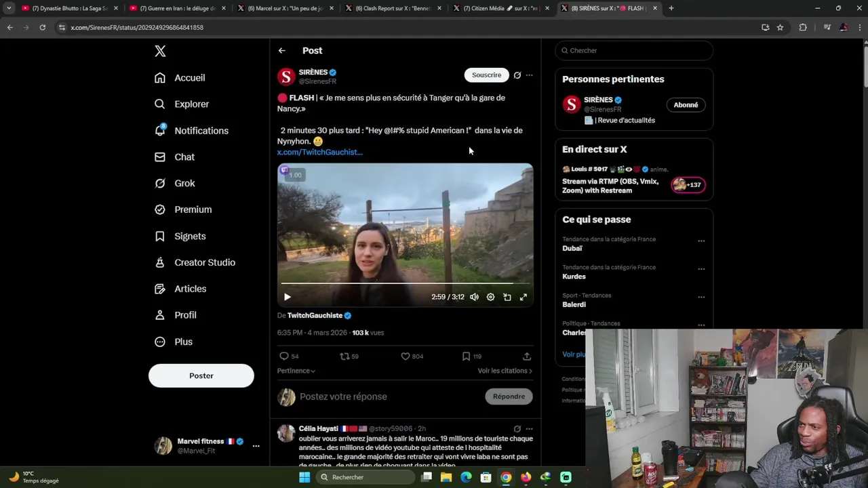Open browser extensions puzzle icon
Image resolution: width=868 pixels, height=488 pixels.
[803, 27]
